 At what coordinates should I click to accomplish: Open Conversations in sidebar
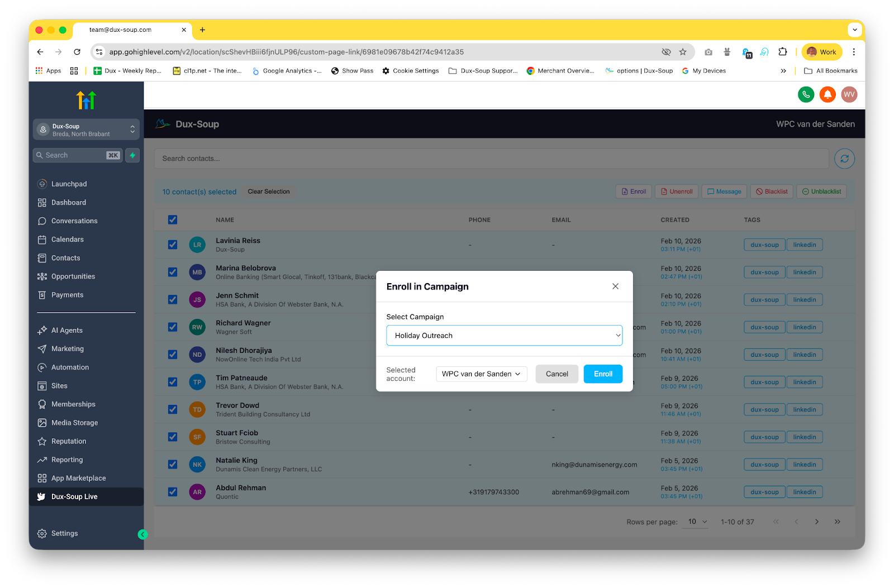[74, 221]
